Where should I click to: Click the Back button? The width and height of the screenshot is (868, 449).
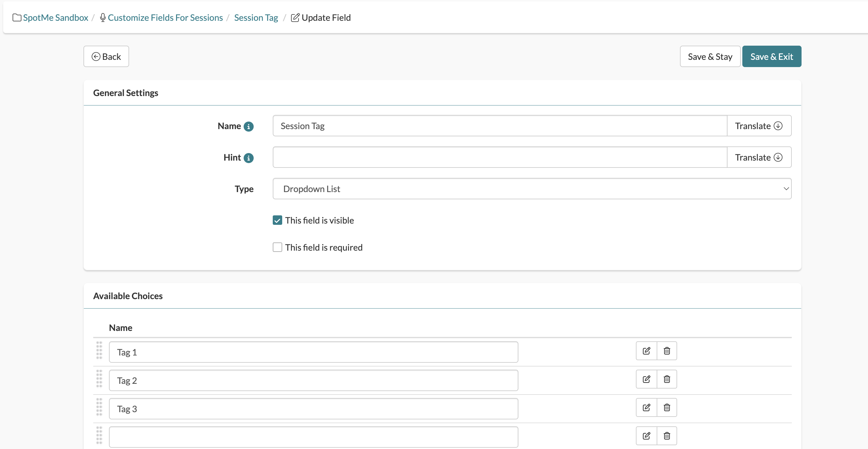click(x=106, y=56)
